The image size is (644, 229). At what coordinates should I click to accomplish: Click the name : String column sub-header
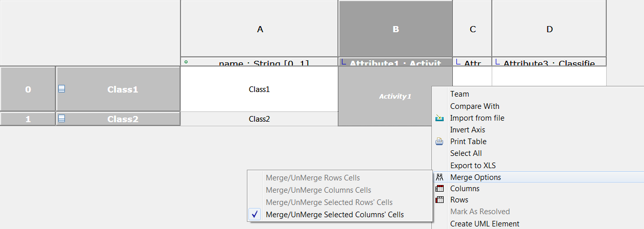coord(259,62)
